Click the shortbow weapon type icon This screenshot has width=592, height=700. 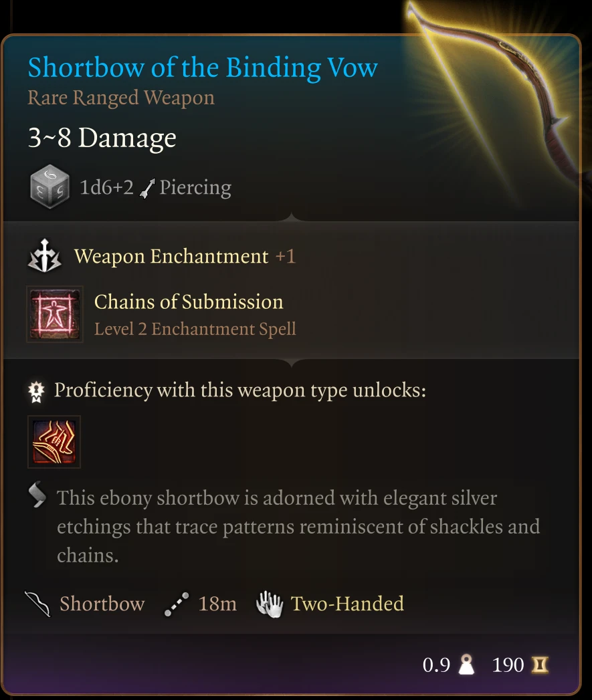37,604
